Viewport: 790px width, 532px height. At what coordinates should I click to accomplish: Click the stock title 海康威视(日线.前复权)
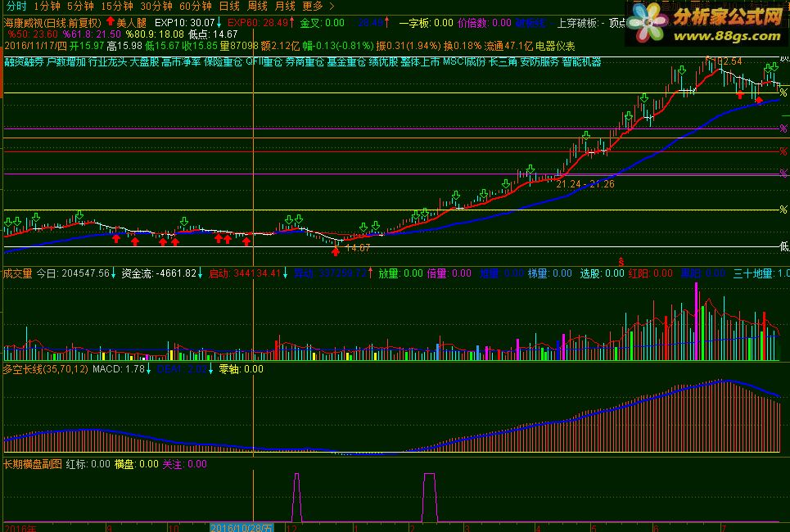[53, 23]
